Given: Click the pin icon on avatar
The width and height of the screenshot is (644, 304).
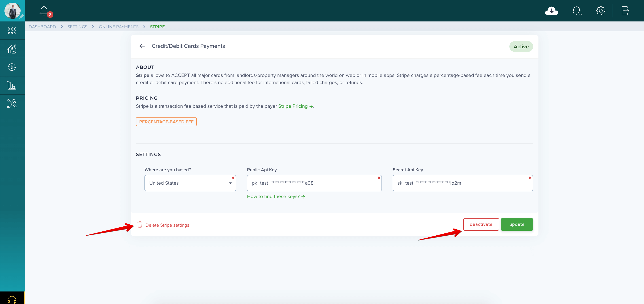Looking at the screenshot, I should [22, 17].
